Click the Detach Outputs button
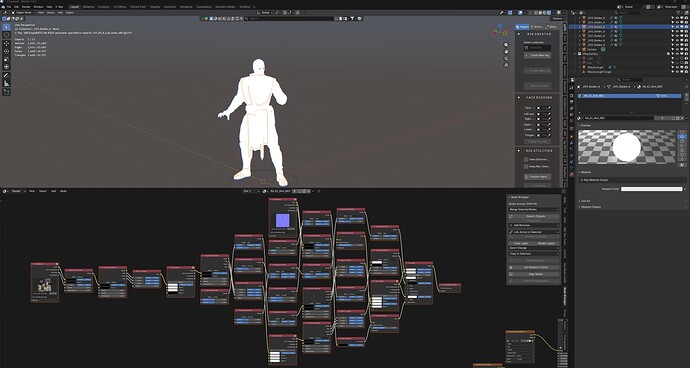 (534, 216)
